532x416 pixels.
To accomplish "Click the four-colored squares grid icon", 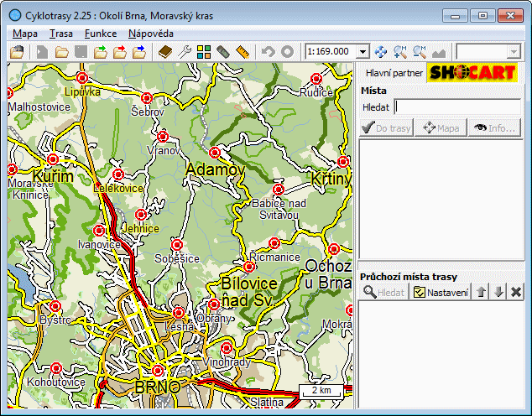I will (x=204, y=52).
